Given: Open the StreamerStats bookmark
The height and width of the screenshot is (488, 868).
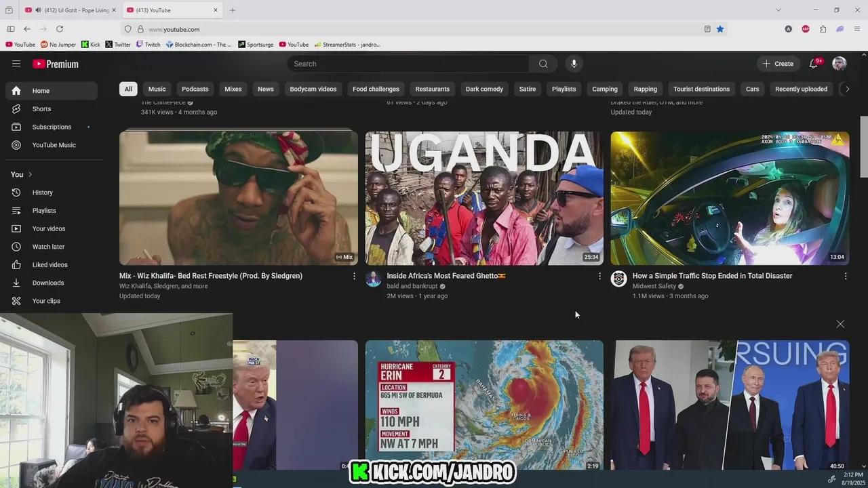Looking at the screenshot, I should pyautogui.click(x=347, y=45).
